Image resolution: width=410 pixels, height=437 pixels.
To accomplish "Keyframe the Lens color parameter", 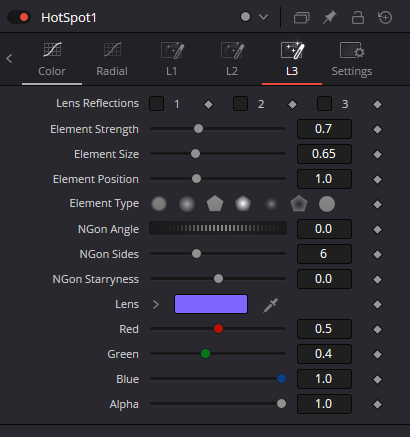I will point(377,304).
